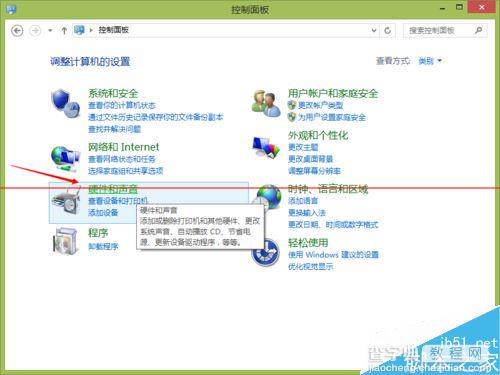Click 查看你的计算机状态 link
This screenshot has height=375, width=500.
point(122,105)
